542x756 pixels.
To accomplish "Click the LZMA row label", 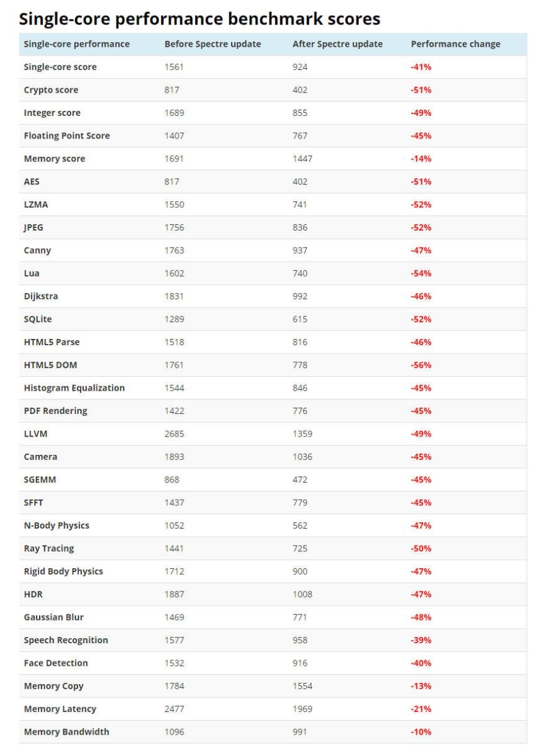I will [x=36, y=205].
